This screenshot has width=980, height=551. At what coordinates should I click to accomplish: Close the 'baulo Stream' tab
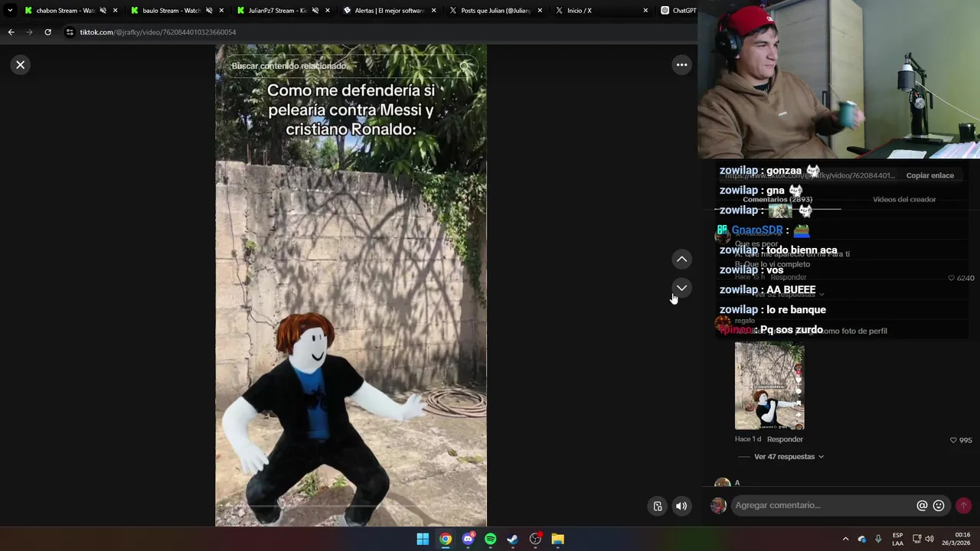pyautogui.click(x=221, y=11)
